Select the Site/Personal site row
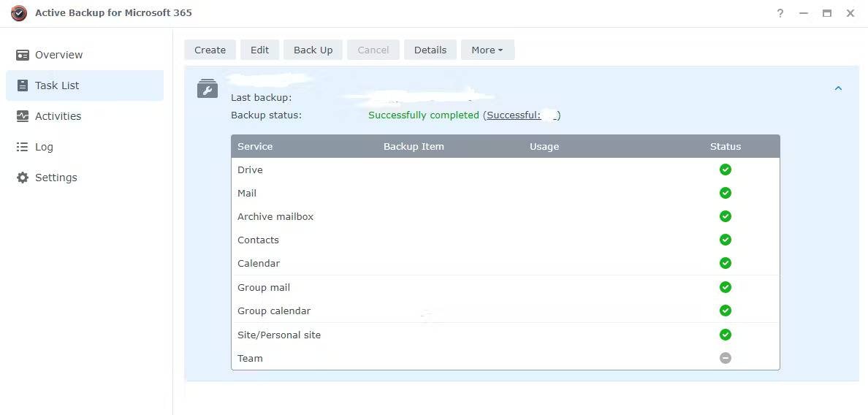 (506, 335)
